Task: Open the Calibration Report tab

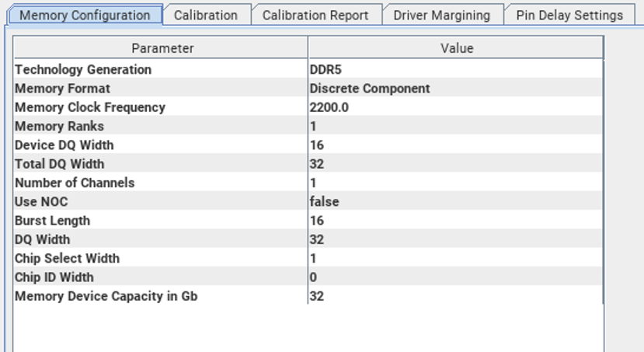Action: click(315, 15)
